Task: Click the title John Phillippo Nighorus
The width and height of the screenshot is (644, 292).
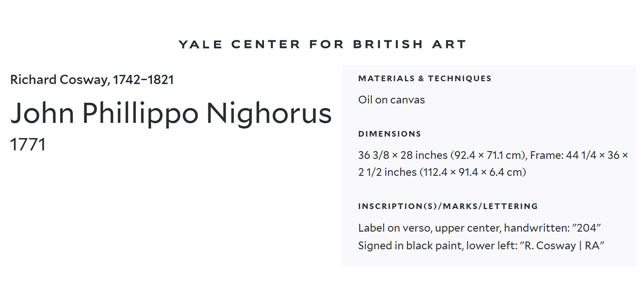Action: tap(171, 113)
